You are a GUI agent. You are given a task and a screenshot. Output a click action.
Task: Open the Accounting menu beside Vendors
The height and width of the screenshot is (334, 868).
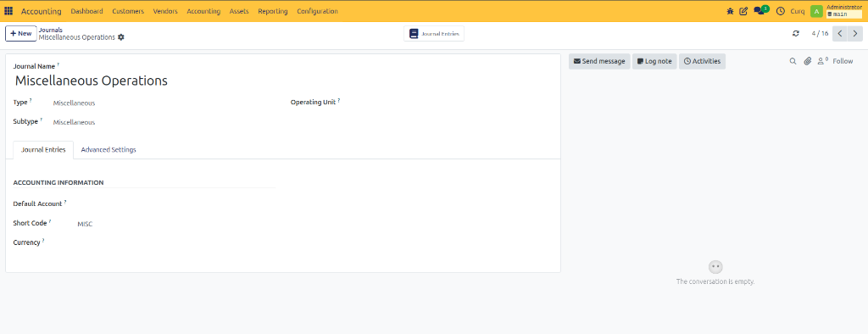pos(203,11)
